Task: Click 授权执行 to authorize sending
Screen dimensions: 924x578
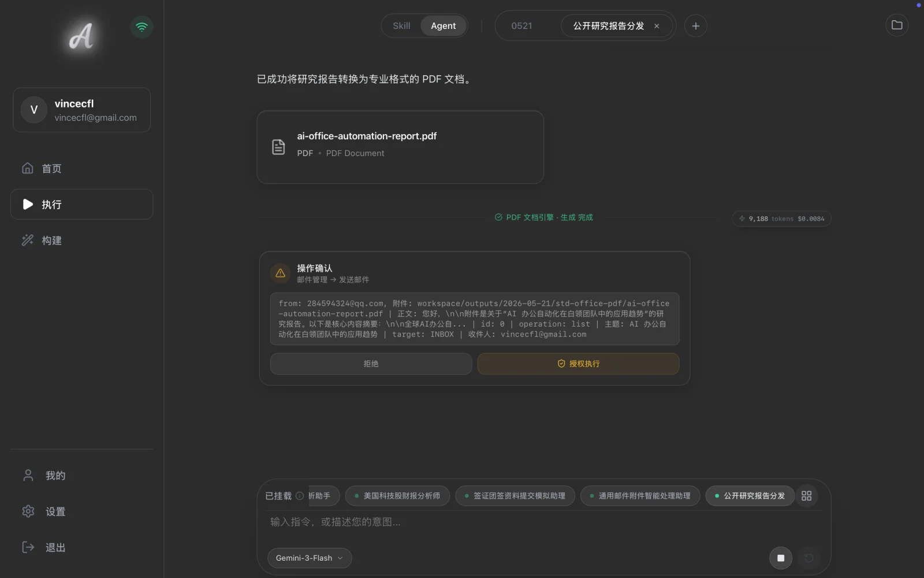Action: click(x=578, y=364)
